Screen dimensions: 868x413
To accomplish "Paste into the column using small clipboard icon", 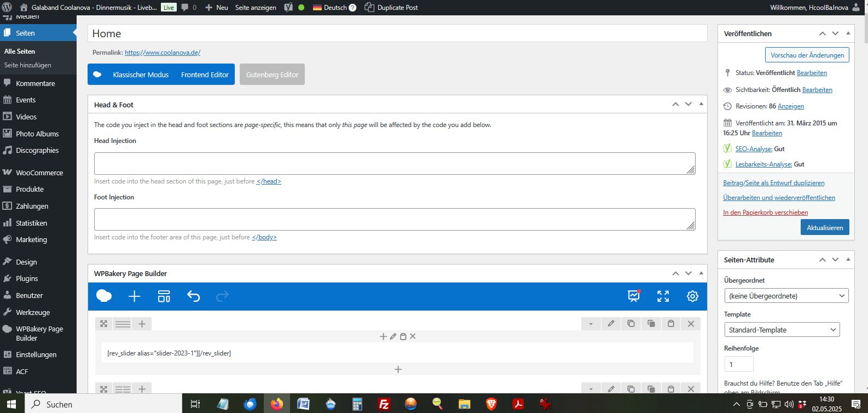I will click(x=403, y=336).
